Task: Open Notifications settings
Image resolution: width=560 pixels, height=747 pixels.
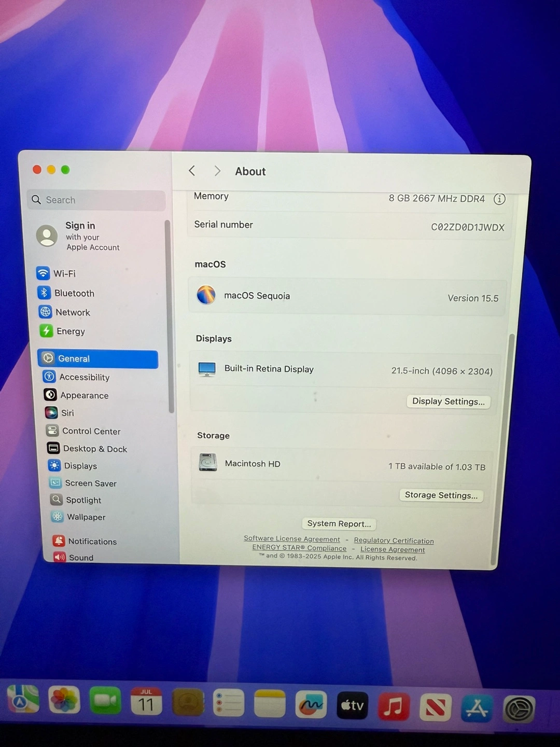Action: tap(85, 541)
